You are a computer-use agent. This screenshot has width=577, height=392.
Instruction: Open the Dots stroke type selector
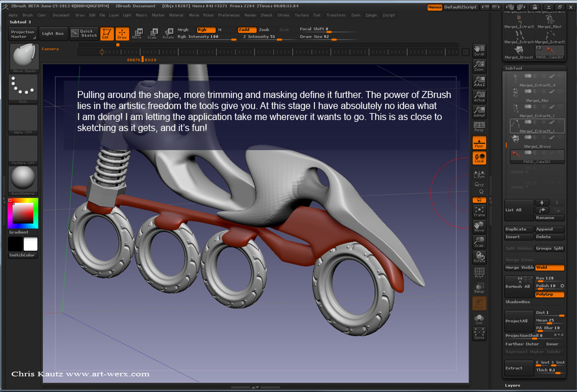[23, 89]
